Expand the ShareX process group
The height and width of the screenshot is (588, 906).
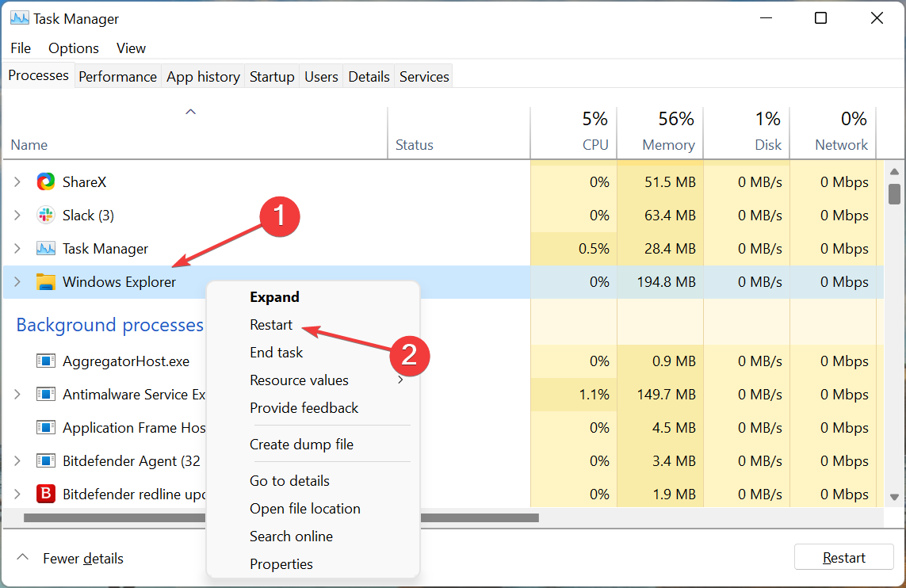(17, 182)
